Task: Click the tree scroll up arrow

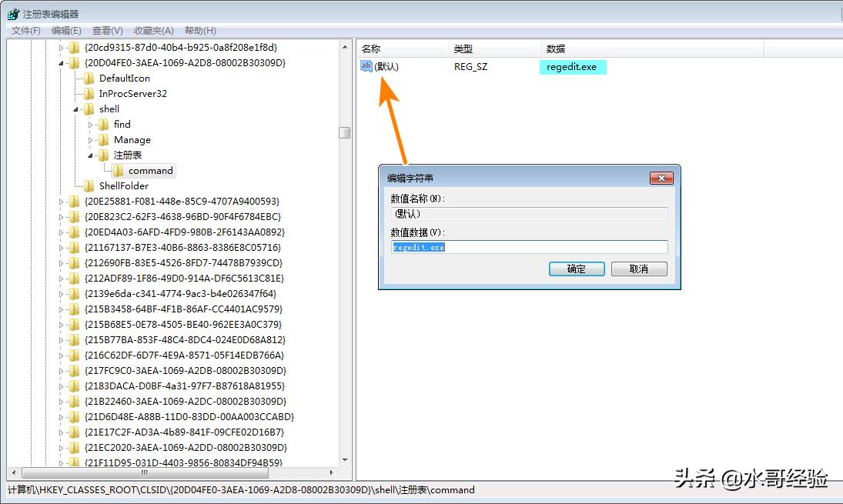Action: click(345, 47)
